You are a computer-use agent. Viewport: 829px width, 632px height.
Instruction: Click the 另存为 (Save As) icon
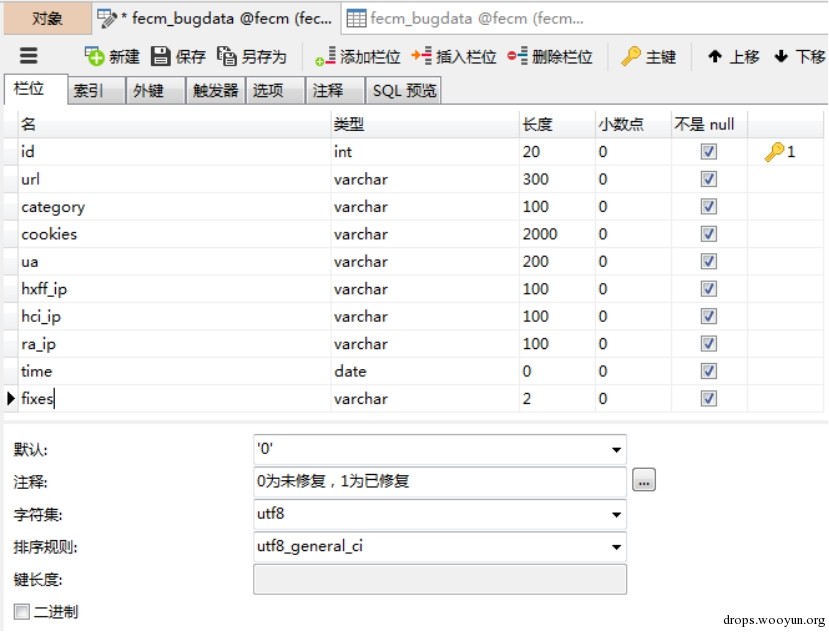tap(226, 56)
